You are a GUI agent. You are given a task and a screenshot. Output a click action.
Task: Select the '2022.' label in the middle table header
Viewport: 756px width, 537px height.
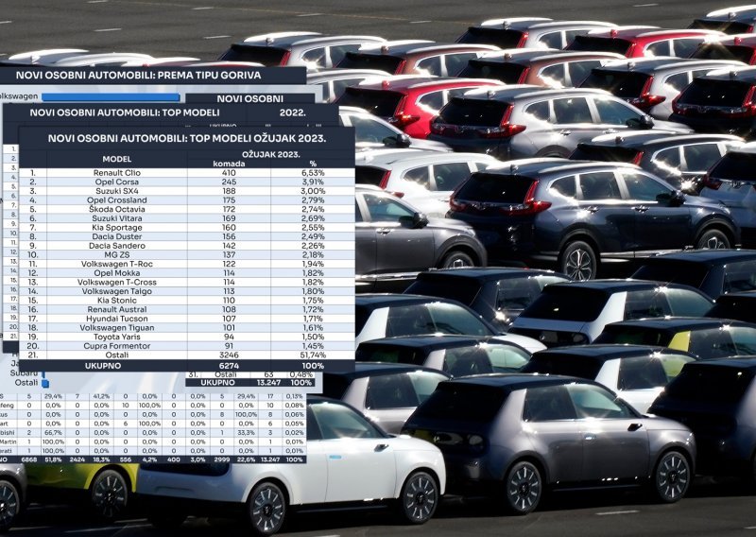[292, 113]
